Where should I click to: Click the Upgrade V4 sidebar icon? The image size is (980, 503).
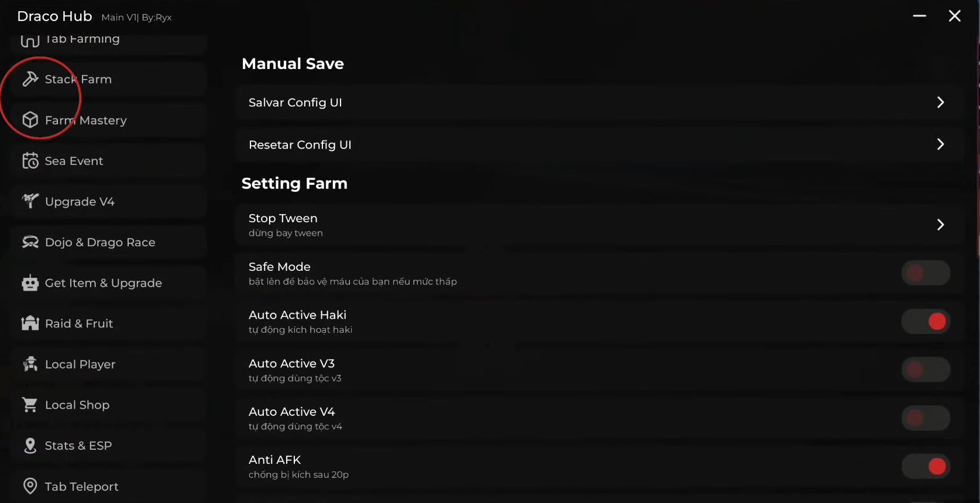pyautogui.click(x=30, y=201)
